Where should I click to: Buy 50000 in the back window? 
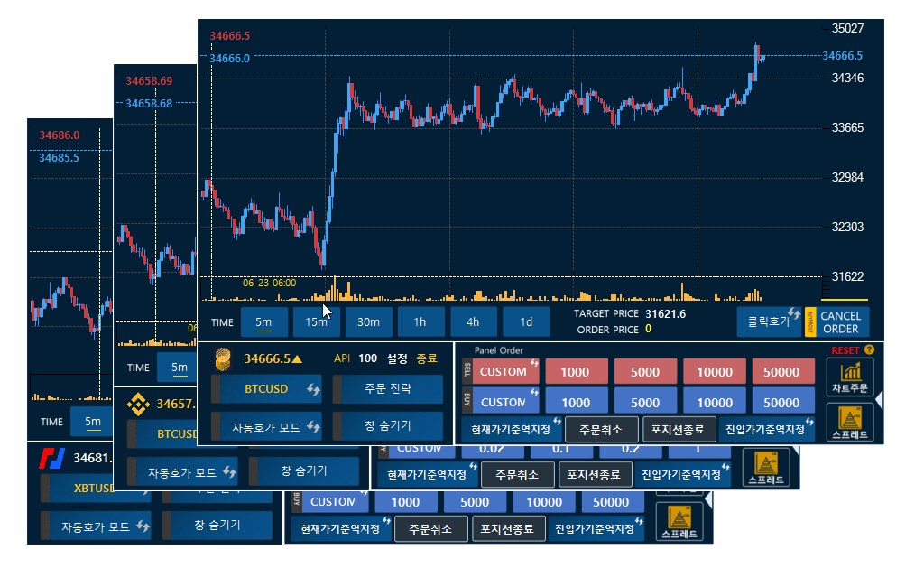pos(611,502)
